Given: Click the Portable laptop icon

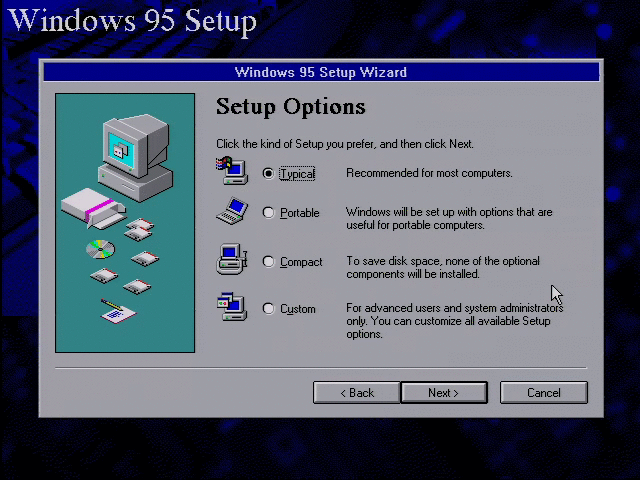Looking at the screenshot, I should point(232,211).
